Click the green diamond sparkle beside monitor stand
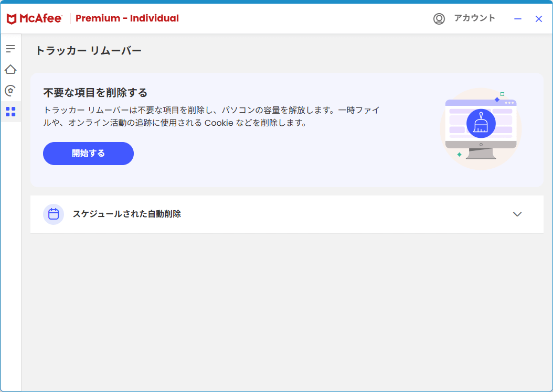 tap(459, 154)
